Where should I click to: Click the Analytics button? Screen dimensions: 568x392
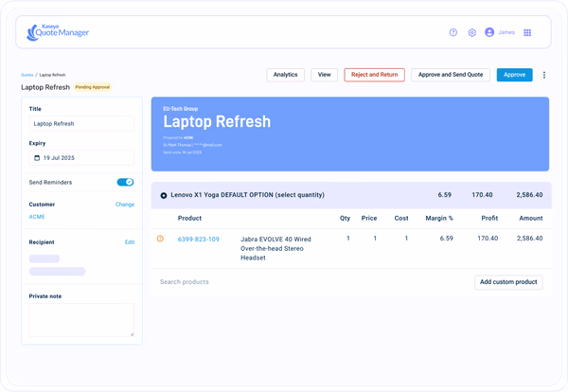[x=286, y=75]
